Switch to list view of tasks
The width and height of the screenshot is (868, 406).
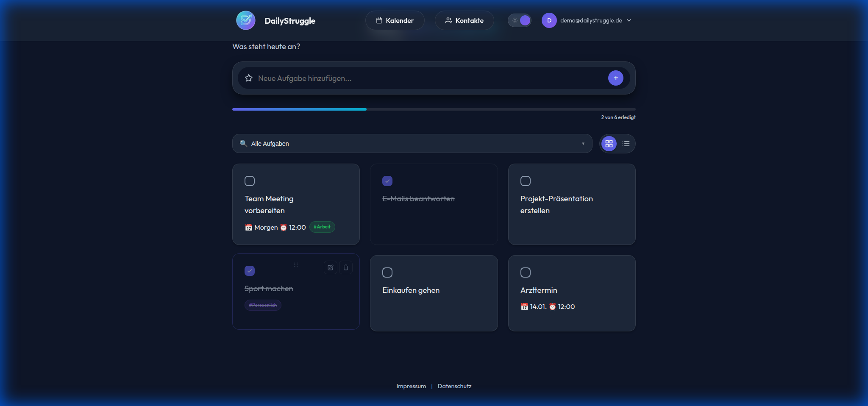point(626,143)
